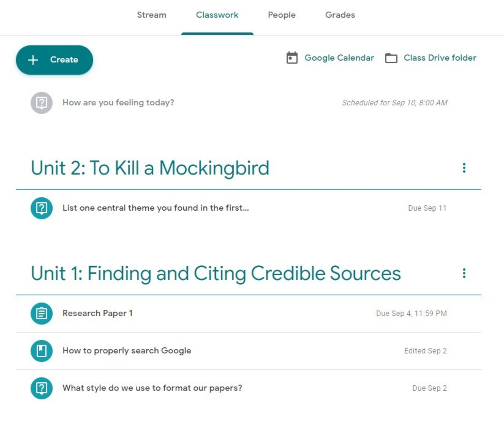Click material icon for Google search item

(41, 351)
